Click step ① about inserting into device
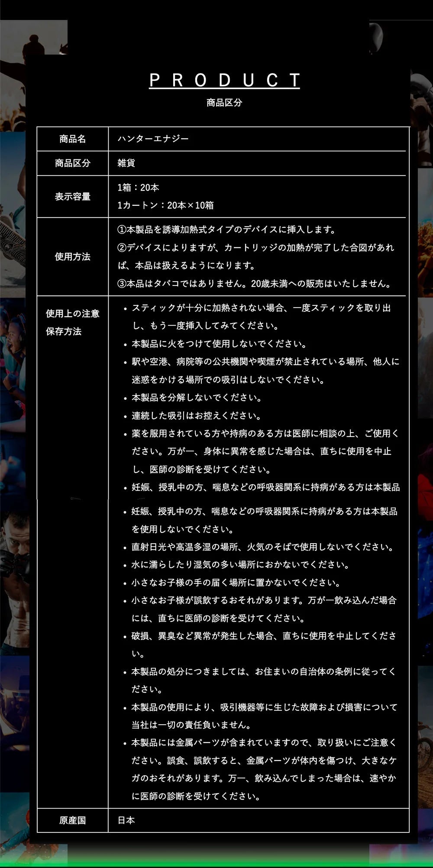 pyautogui.click(x=227, y=230)
